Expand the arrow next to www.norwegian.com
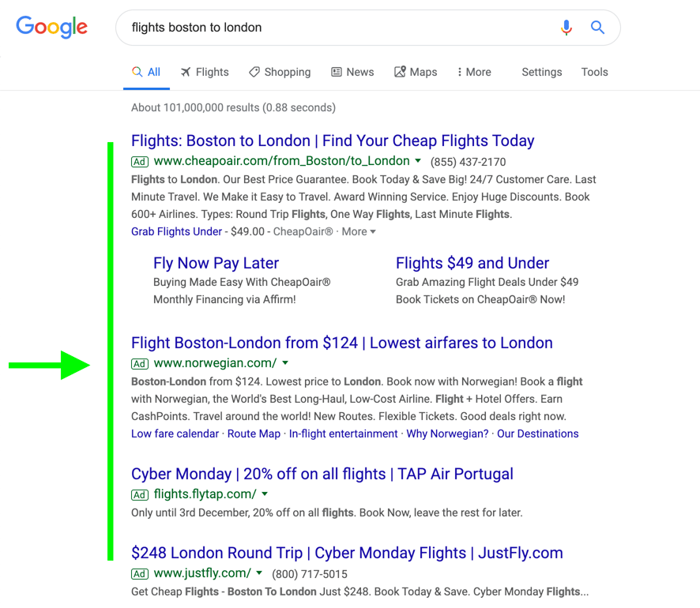Image resolution: width=700 pixels, height=608 pixels. (x=285, y=363)
